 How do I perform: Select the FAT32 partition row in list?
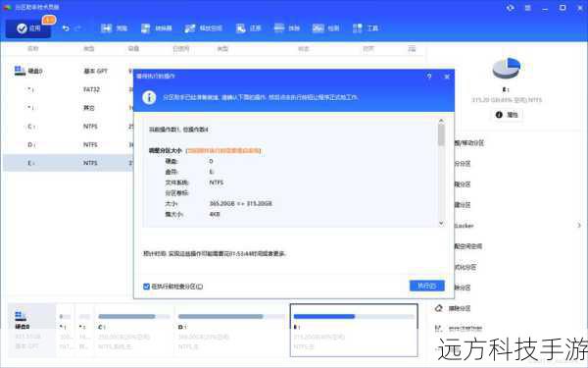pos(68,89)
